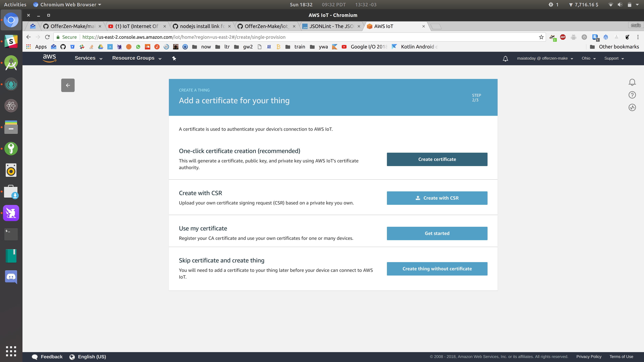Open the Google I/O 2018 bookmark
The height and width of the screenshot is (362, 644).
click(364, 47)
